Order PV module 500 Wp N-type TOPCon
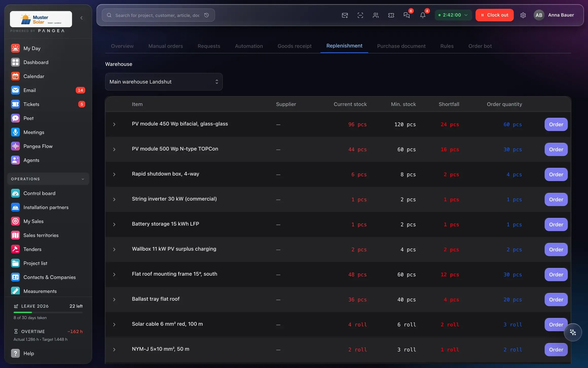588x368 pixels. [556, 149]
